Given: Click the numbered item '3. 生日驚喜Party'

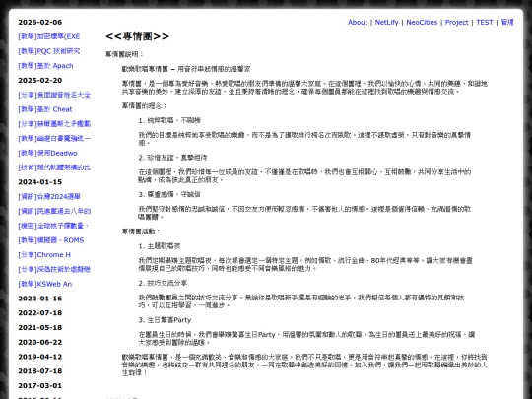Looking at the screenshot, I should point(165,320).
